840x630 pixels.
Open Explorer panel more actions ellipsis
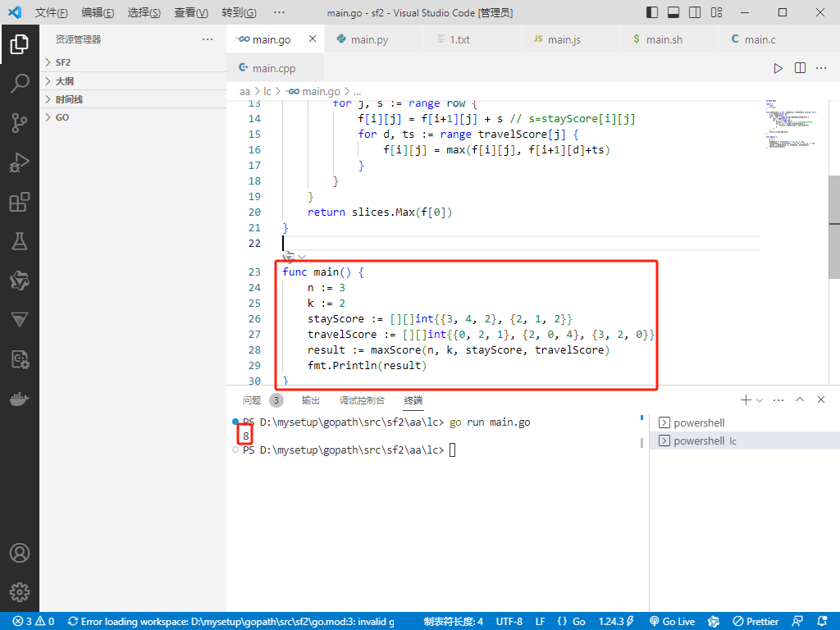point(208,39)
